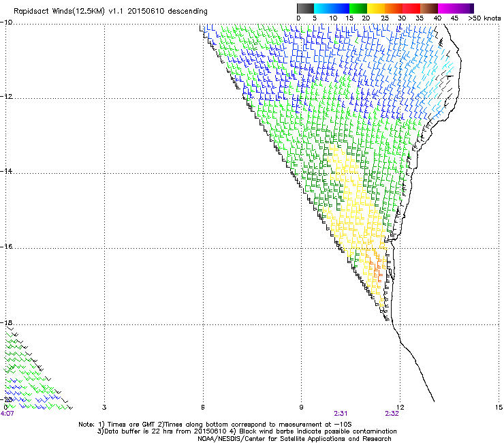Image resolution: width=504 pixels, height=443 pixels.
Task: Click the longitude axis label '6'
Action: (203, 408)
